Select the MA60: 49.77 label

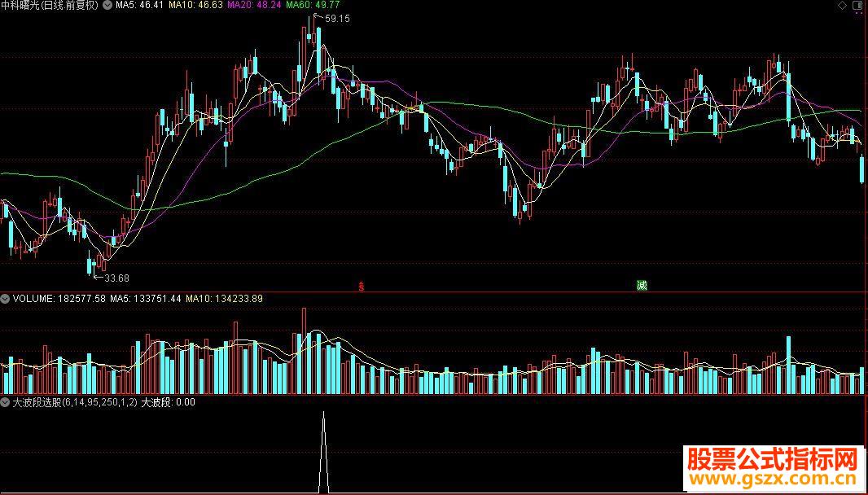click(313, 5)
